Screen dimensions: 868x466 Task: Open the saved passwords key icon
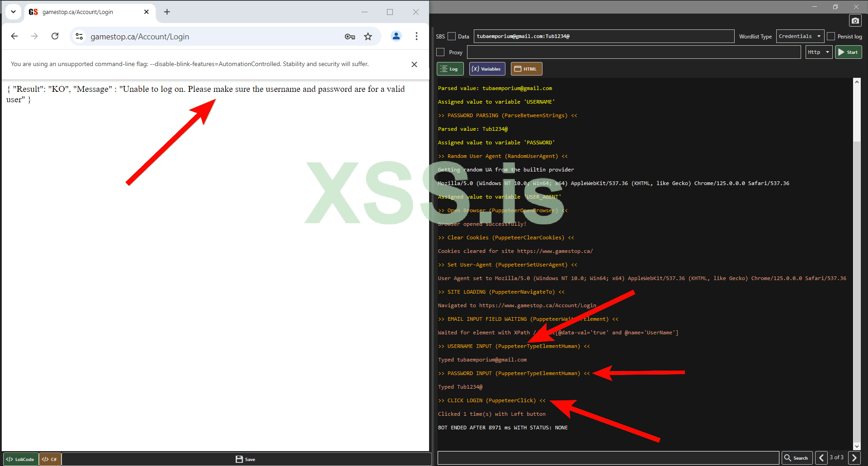tap(349, 37)
